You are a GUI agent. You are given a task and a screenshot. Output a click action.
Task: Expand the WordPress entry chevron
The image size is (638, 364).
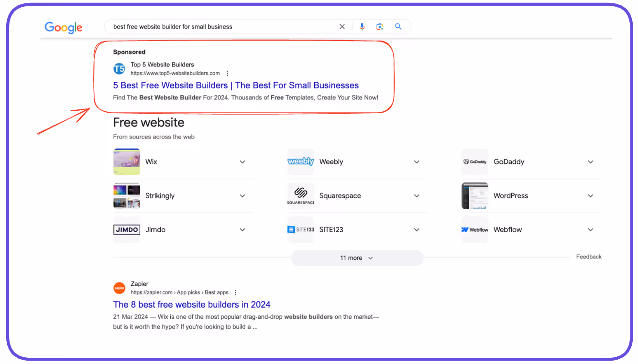click(x=591, y=196)
